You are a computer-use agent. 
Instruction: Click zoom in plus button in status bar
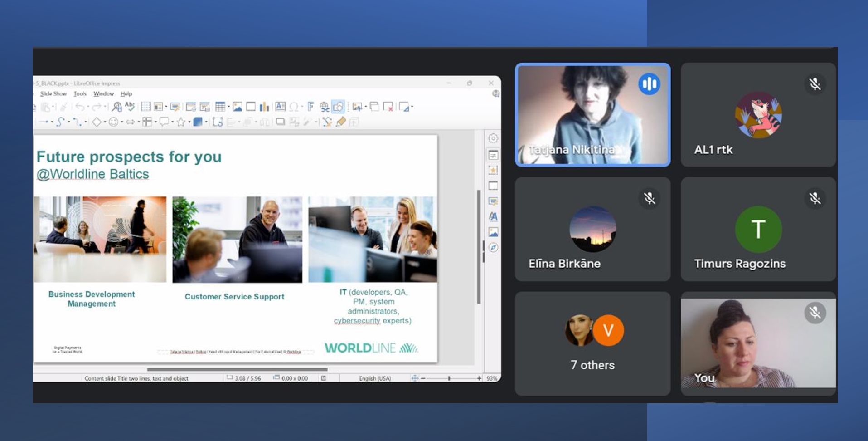point(479,378)
